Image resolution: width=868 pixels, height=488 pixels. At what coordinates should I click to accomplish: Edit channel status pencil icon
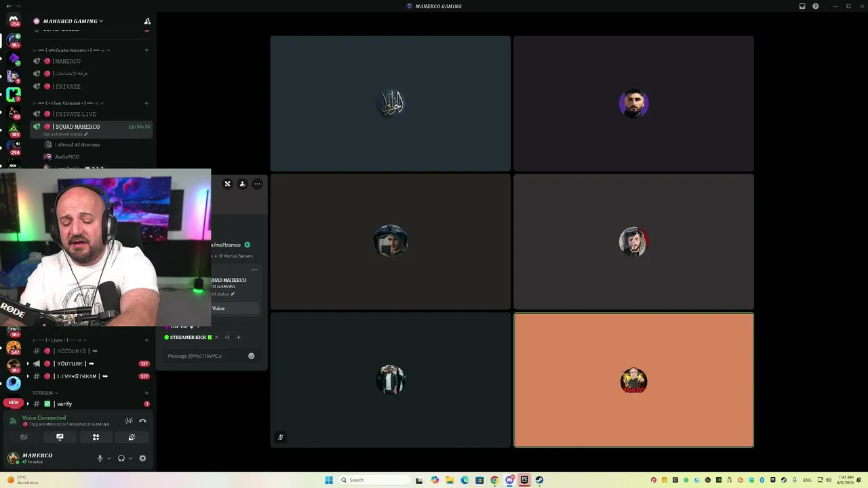click(85, 134)
